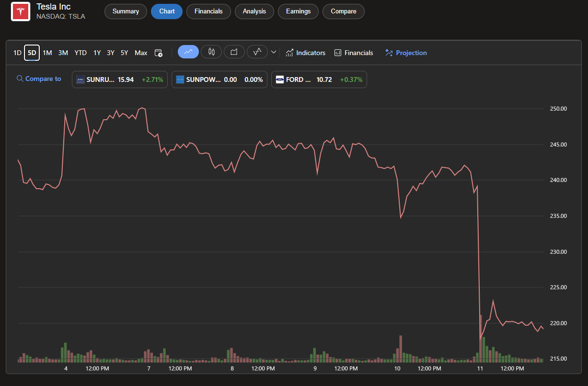This screenshot has height=386, width=588.
Task: Switch to the candlestick chart type
Action: click(x=211, y=52)
